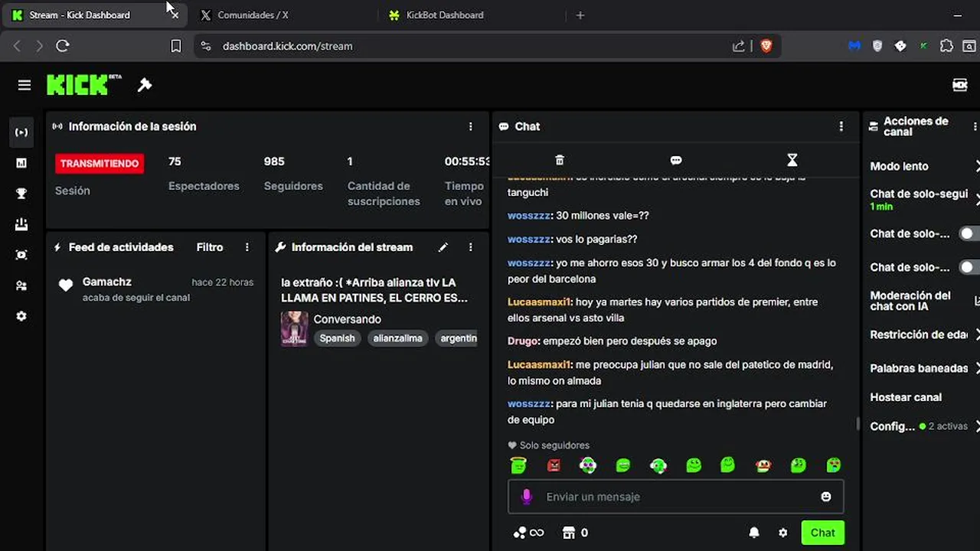
Task: Open the analytics bar-chart sidebar icon
Action: click(x=21, y=163)
